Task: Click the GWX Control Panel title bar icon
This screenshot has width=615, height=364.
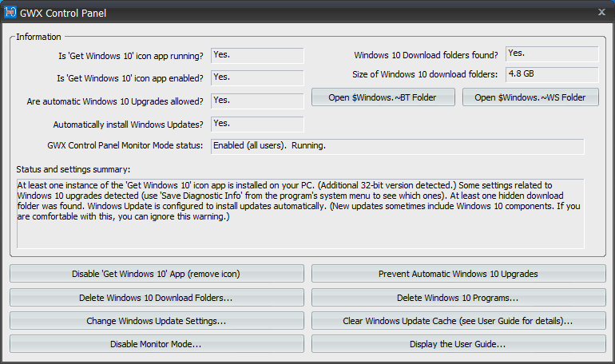Action: pyautogui.click(x=11, y=13)
